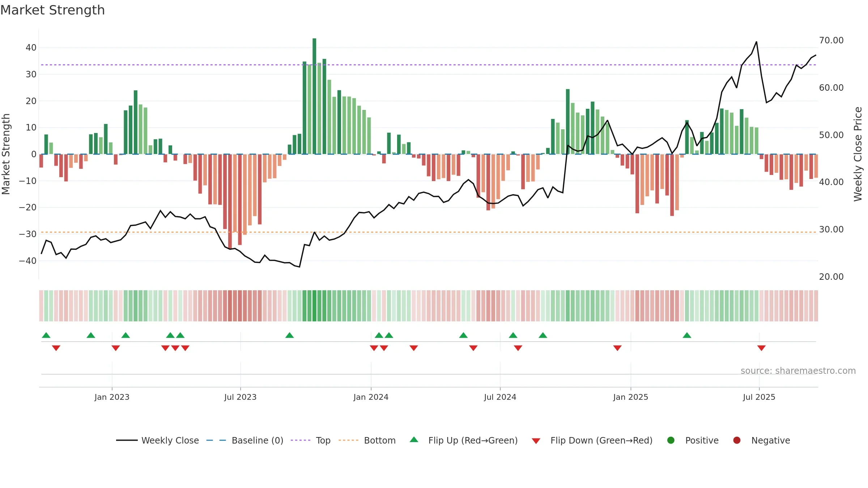Click the Jul 2024 axis label
Viewport: 868px width, 488px height.
tap(500, 397)
